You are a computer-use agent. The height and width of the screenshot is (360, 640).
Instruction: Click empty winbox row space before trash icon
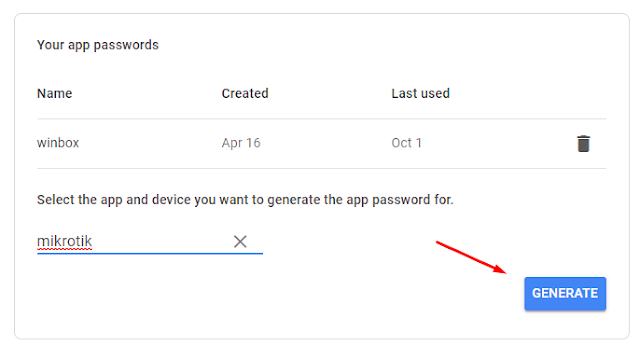498,143
